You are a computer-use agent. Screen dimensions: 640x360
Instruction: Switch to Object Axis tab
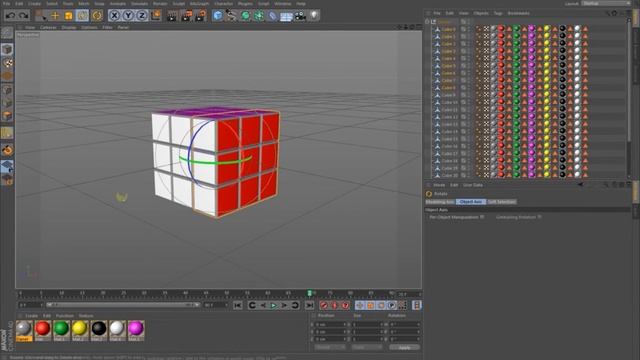click(x=471, y=202)
